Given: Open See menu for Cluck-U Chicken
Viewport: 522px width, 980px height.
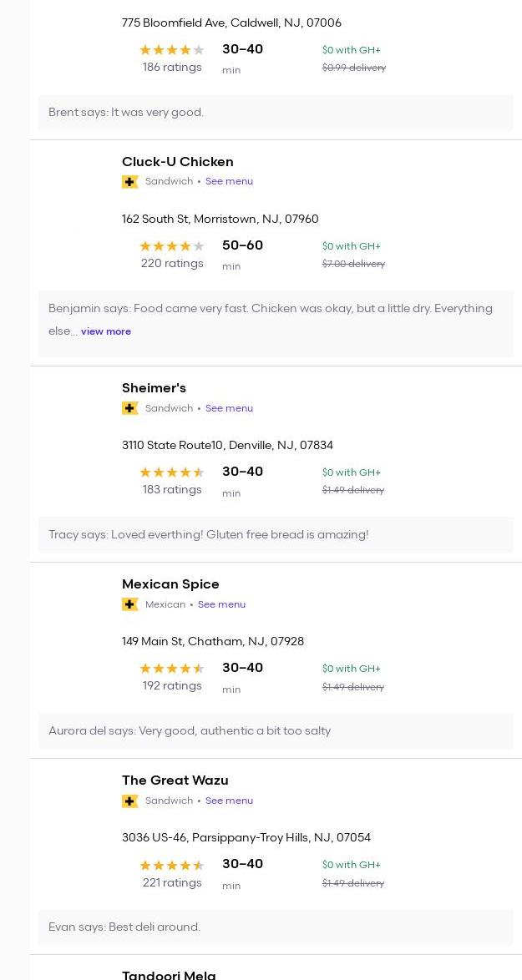Looking at the screenshot, I should (x=229, y=181).
